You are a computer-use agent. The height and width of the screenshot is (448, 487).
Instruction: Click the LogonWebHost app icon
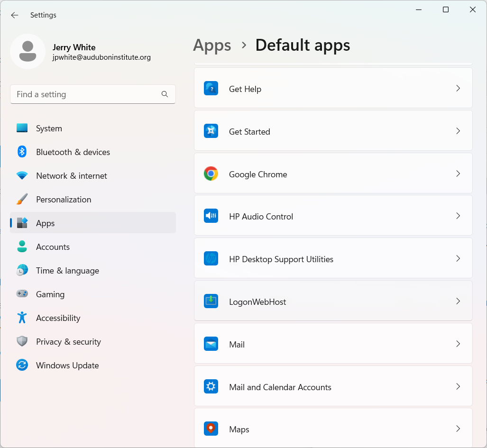(x=211, y=301)
